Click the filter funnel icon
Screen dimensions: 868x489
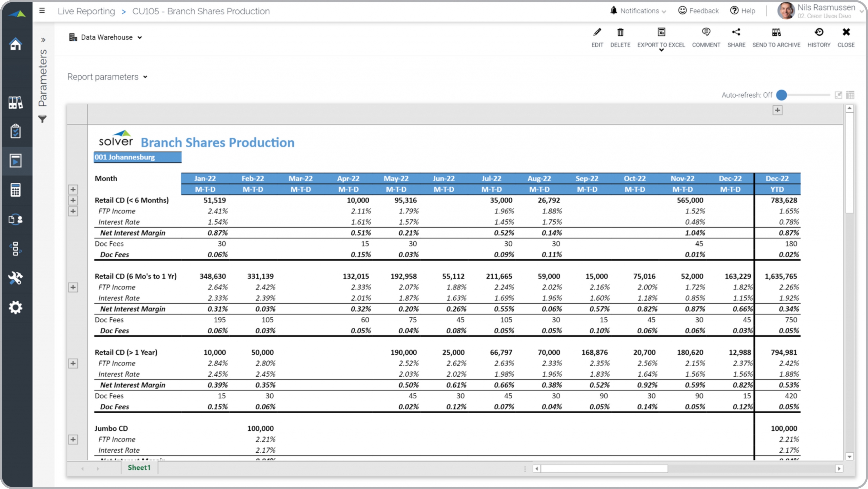[42, 119]
